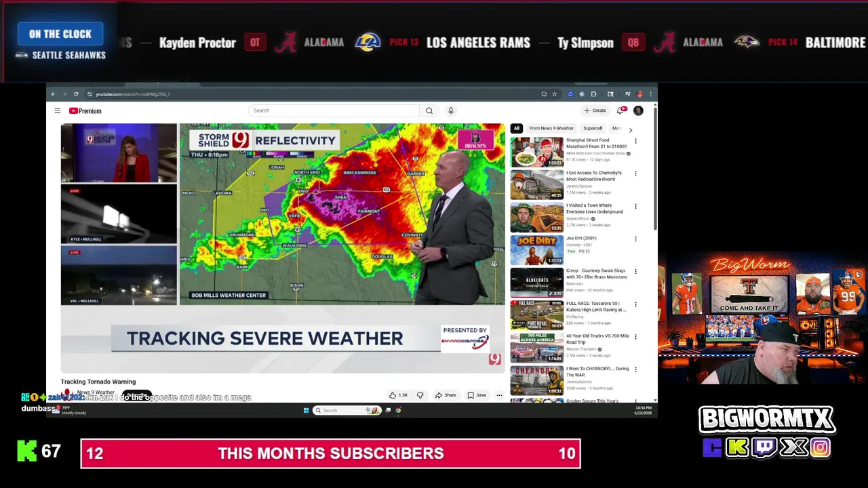This screenshot has width=868, height=488.
Task: Open the YouTube hamburger guide menu
Action: (x=58, y=110)
